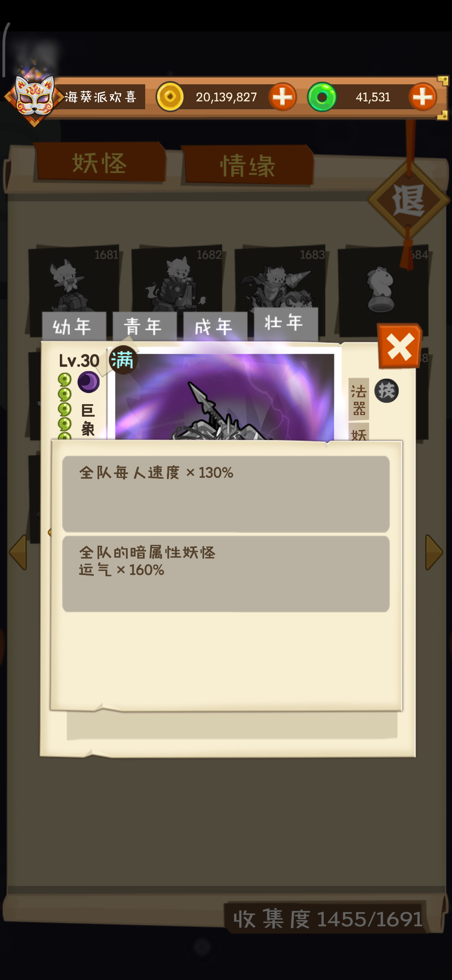
Task: Switch to the 情缘 tab
Action: point(248,166)
